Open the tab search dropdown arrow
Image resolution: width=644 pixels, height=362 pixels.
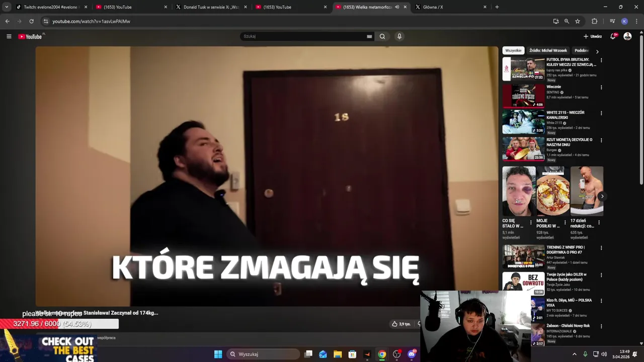coord(7,7)
